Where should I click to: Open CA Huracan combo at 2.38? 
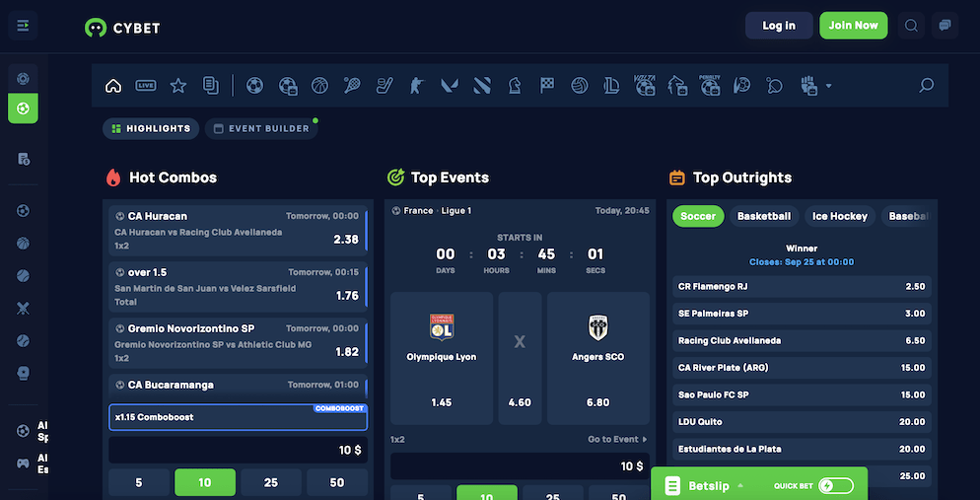pyautogui.click(x=237, y=231)
